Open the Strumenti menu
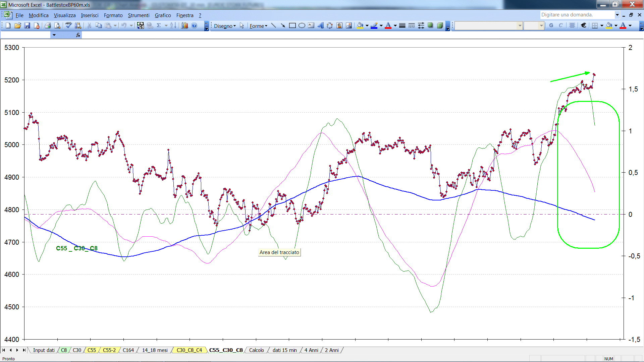 (x=139, y=15)
